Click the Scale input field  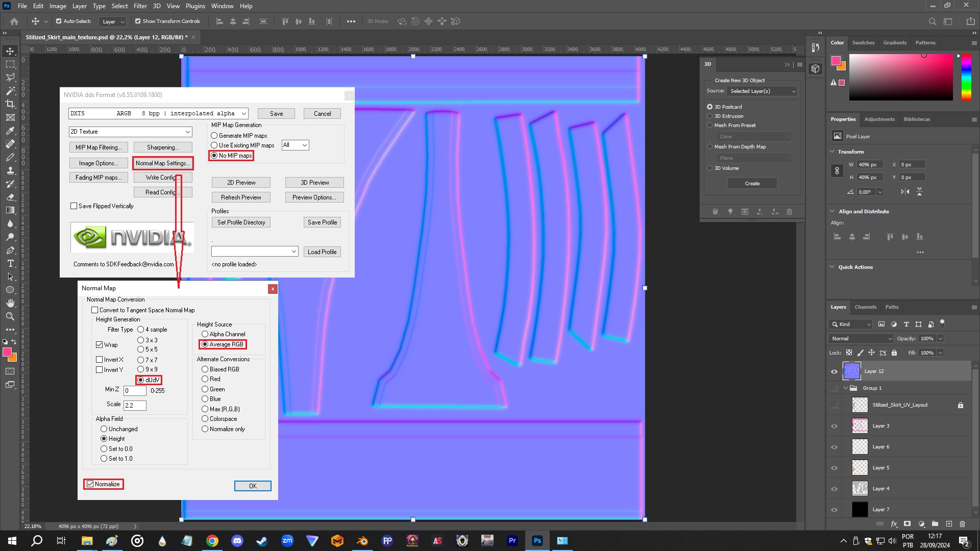pyautogui.click(x=134, y=405)
